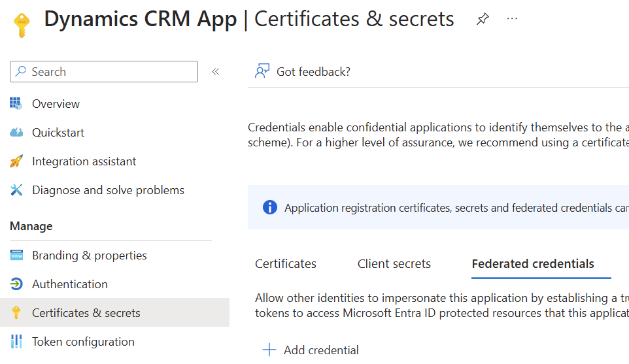The height and width of the screenshot is (364, 629).
Task: Switch to the Certificates tab
Action: point(286,264)
